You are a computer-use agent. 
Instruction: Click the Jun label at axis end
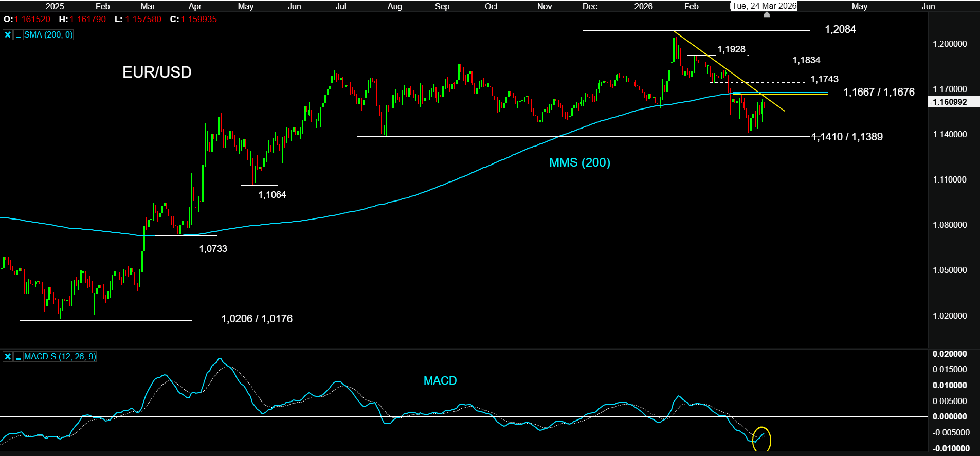[929, 6]
